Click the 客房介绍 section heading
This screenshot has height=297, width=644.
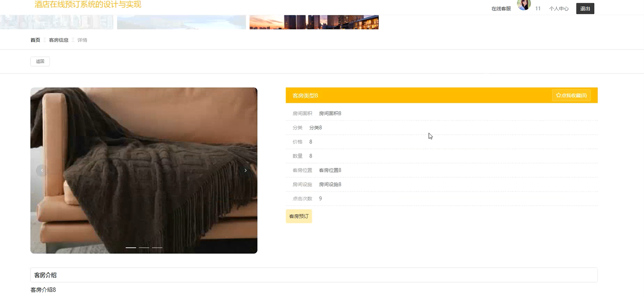pyautogui.click(x=45, y=275)
